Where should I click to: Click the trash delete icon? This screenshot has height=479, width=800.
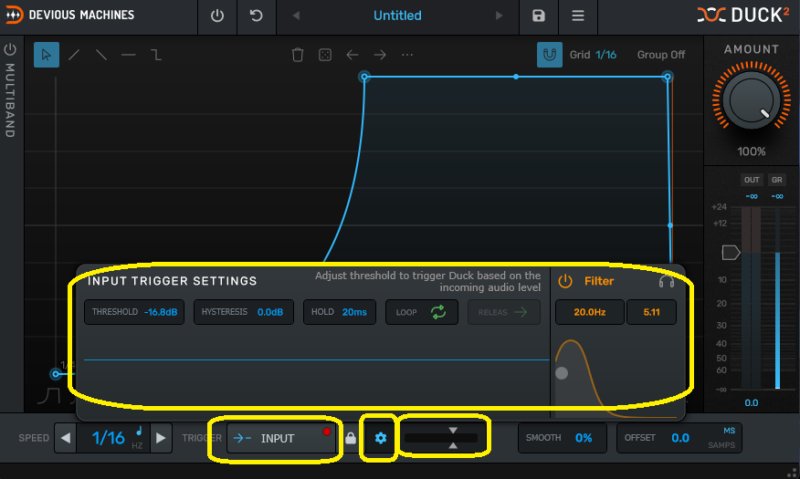click(297, 55)
